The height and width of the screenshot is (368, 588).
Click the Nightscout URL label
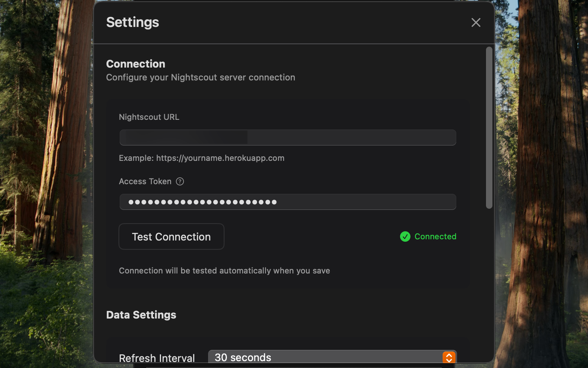point(149,117)
